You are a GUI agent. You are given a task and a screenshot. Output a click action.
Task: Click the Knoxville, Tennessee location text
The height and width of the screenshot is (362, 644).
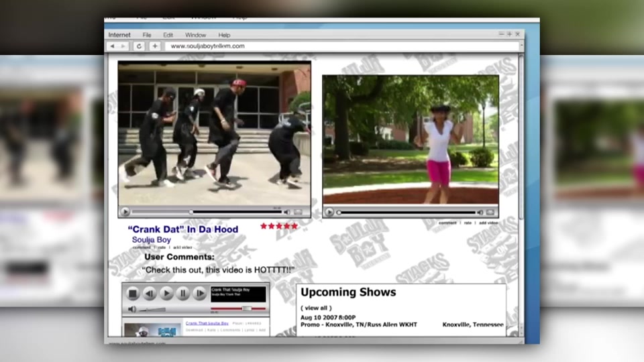coord(473,324)
